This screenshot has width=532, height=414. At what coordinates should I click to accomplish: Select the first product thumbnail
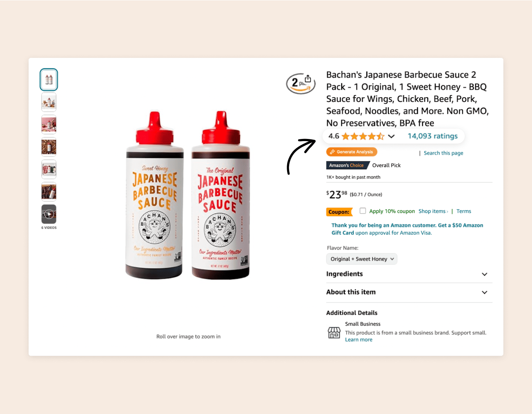[x=49, y=80]
